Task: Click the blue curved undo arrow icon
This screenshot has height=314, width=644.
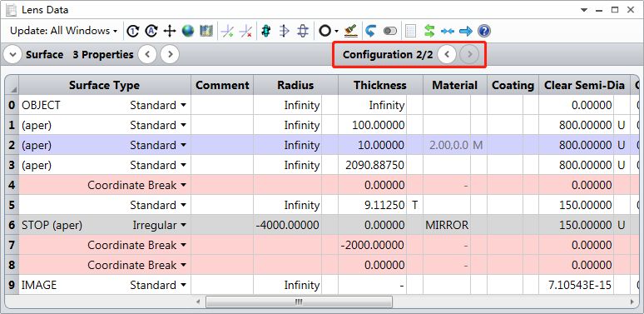Action: pyautogui.click(x=370, y=31)
